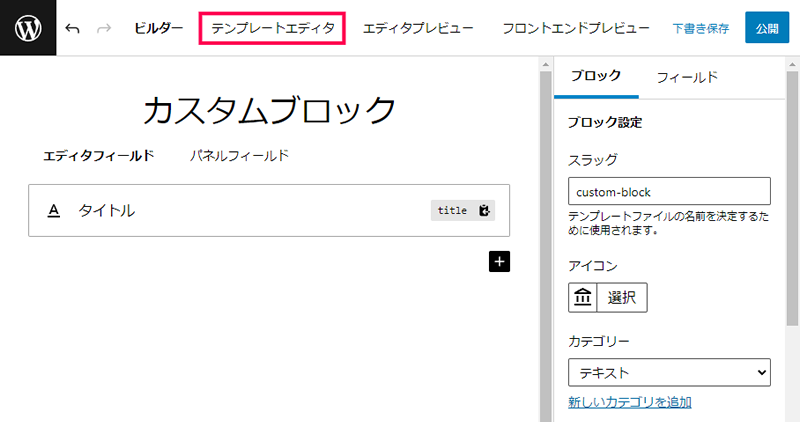Switch to テンプレートエディタ
The width and height of the screenshot is (800, 422).
[272, 29]
